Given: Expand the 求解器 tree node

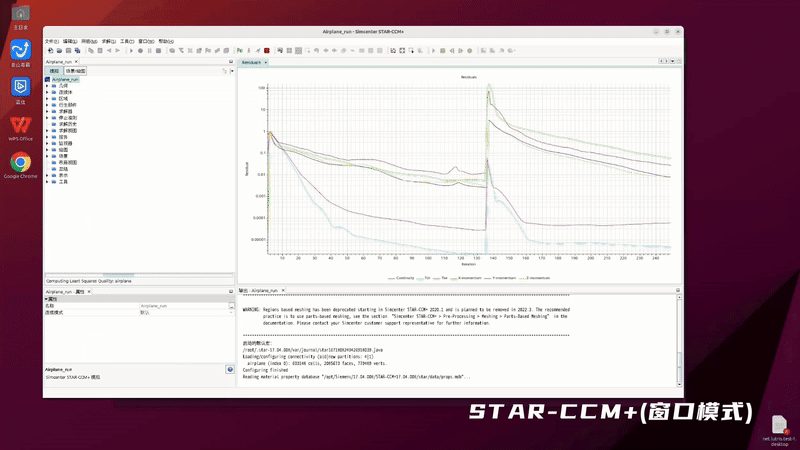Looking at the screenshot, I should (x=47, y=111).
